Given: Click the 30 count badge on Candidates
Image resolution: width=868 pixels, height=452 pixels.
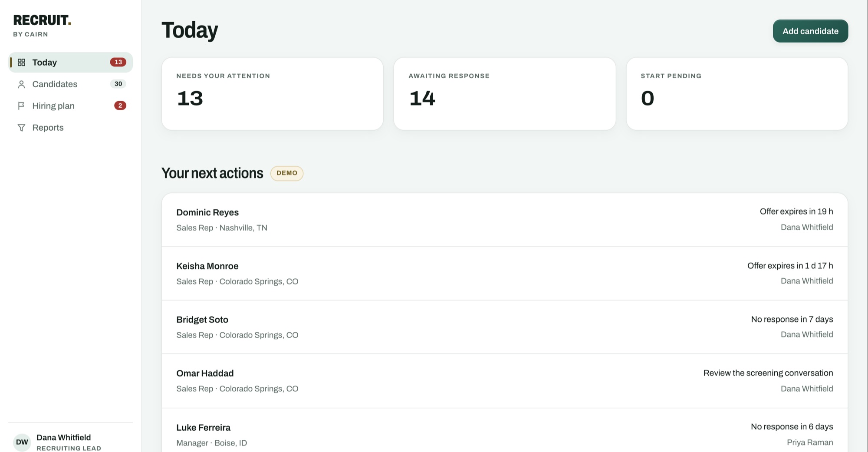Looking at the screenshot, I should click(118, 84).
